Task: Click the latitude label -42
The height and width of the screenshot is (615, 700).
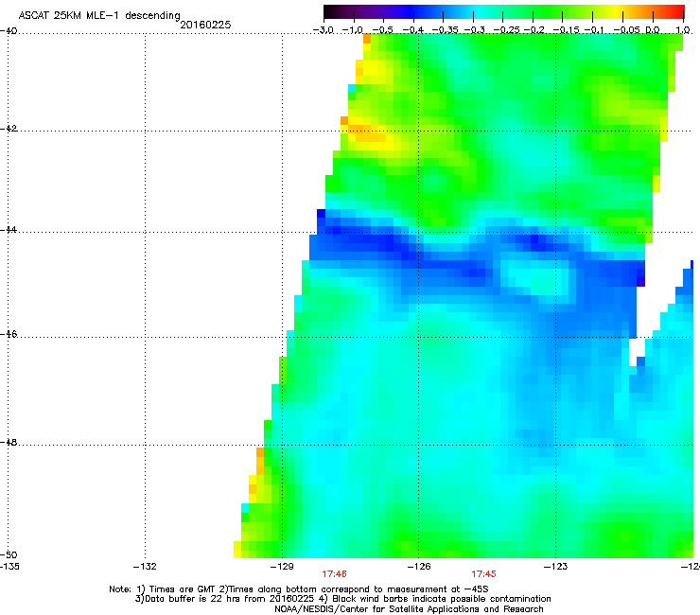Action: tap(9, 128)
